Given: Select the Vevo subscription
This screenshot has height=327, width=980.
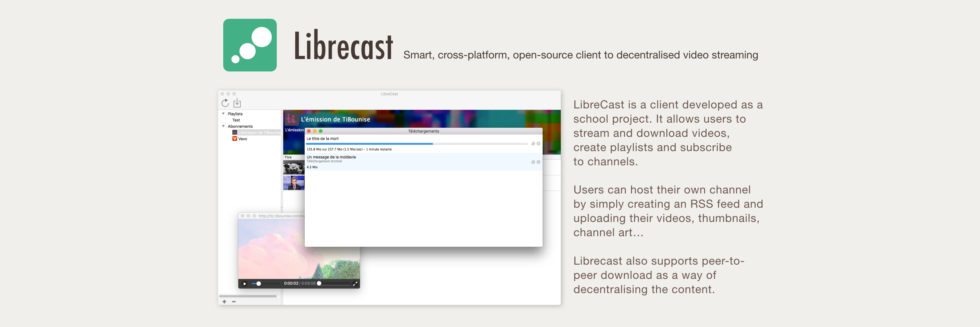Looking at the screenshot, I should click(242, 139).
